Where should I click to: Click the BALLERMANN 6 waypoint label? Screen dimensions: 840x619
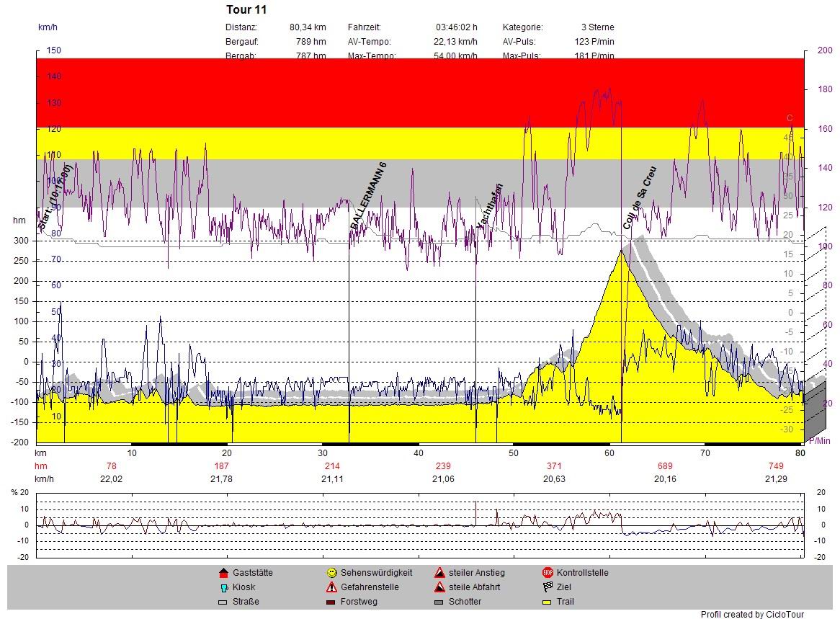pyautogui.click(x=369, y=196)
